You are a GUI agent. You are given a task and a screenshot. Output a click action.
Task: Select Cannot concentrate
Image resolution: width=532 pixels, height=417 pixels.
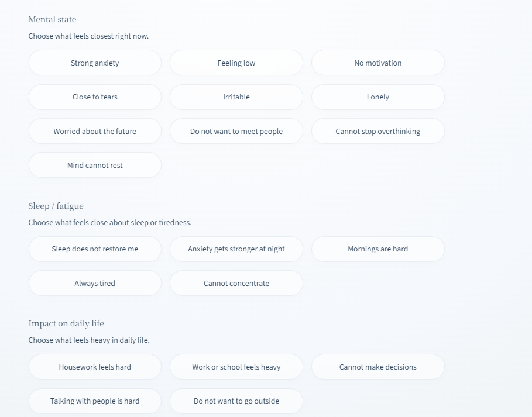[x=236, y=283]
